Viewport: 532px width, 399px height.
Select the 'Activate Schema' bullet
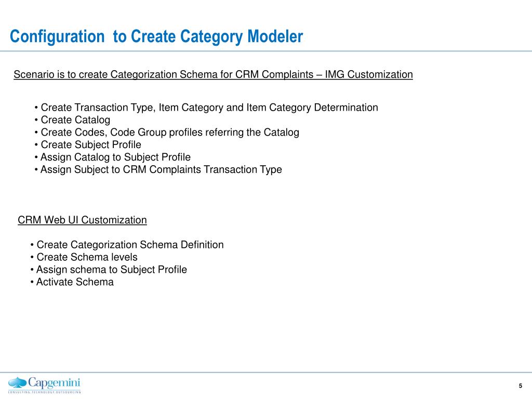click(72, 282)
